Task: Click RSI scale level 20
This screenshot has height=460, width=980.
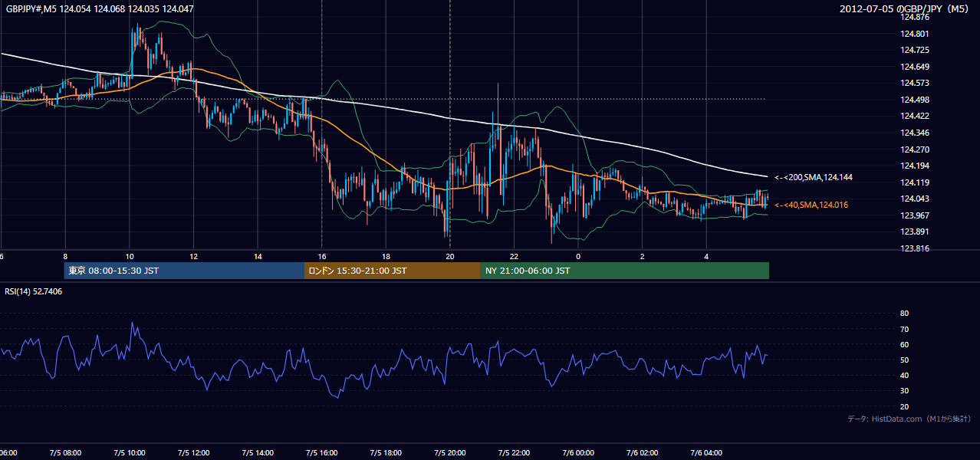Action: [x=905, y=406]
